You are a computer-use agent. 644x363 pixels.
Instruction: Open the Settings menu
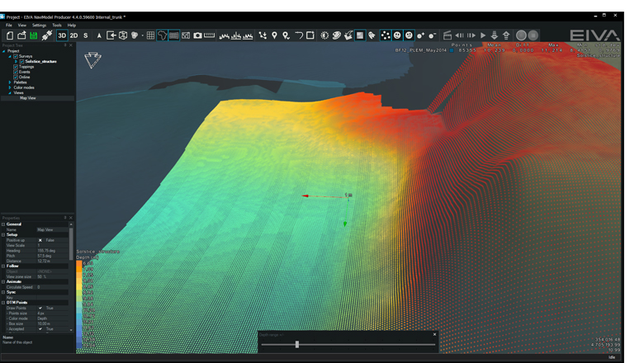pyautogui.click(x=39, y=25)
